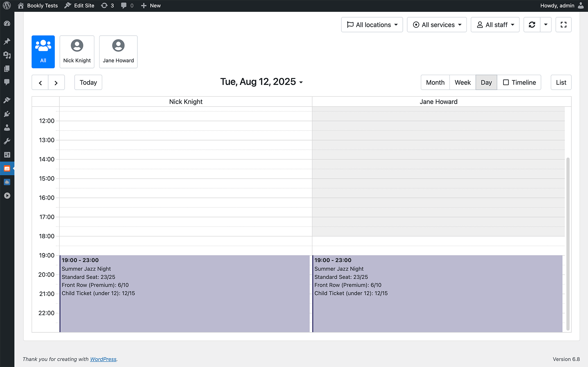
Task: Open Pages sidebar icon
Action: [7, 69]
